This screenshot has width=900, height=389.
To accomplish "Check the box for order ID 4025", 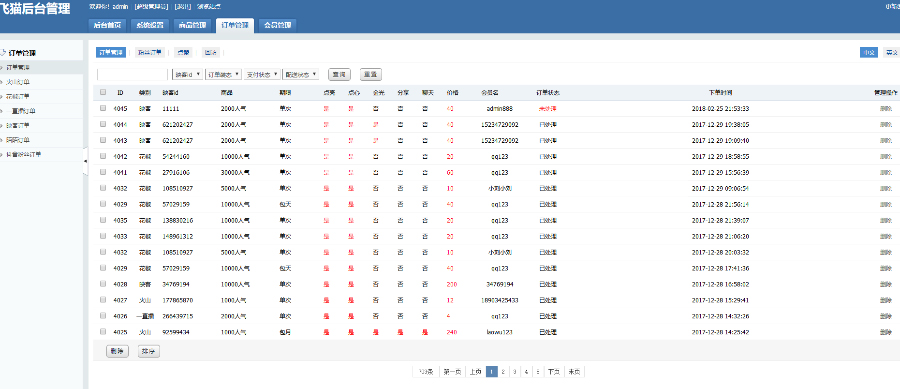I will (103, 332).
